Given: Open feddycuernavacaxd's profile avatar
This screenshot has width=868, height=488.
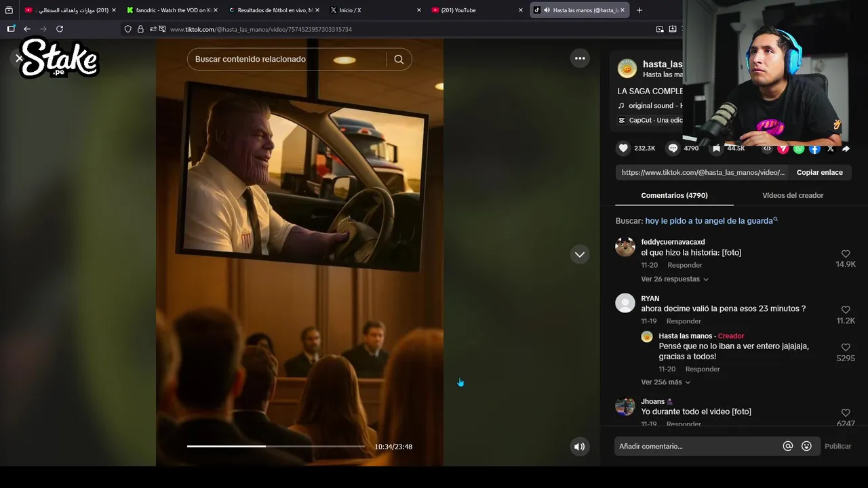Looking at the screenshot, I should [625, 247].
